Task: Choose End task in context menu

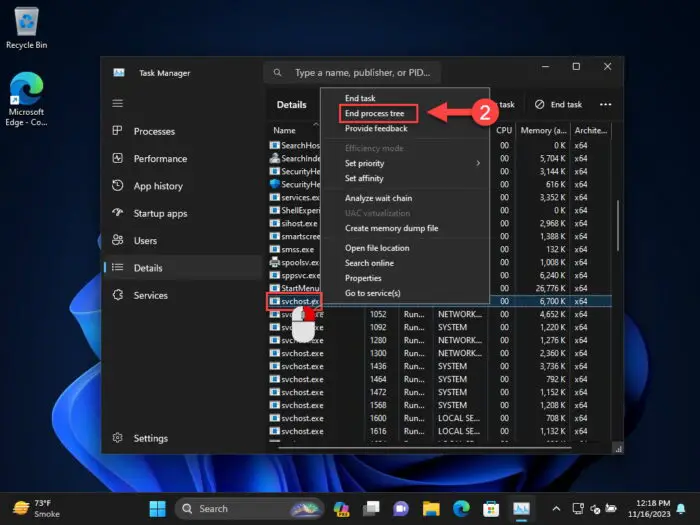Action: (360, 98)
